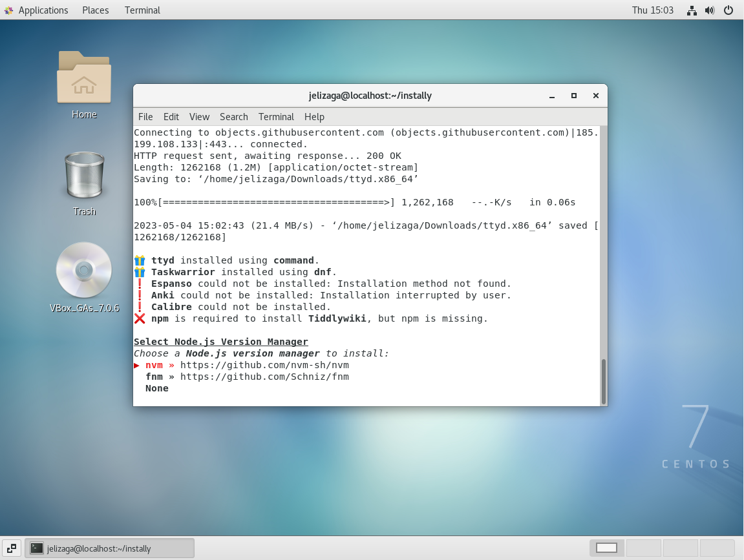Open the VBox_GAs_7.0.6 disc icon
The height and width of the screenshot is (560, 744).
point(84,270)
